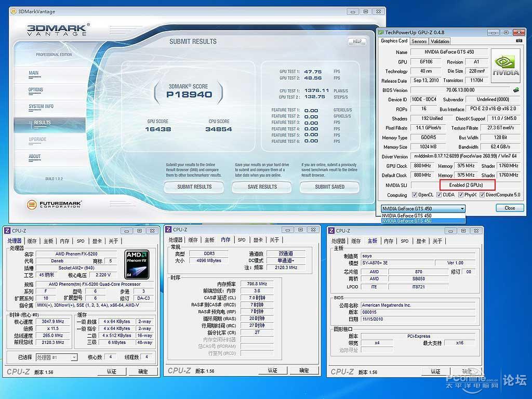Click the NVIDIA logo in GPU-Z
Image resolution: width=532 pixels, height=399 pixels.
click(x=506, y=66)
